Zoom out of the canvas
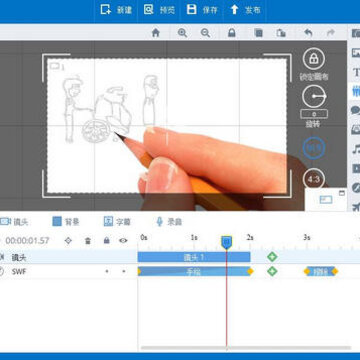This screenshot has width=360, height=360. pyautogui.click(x=205, y=33)
